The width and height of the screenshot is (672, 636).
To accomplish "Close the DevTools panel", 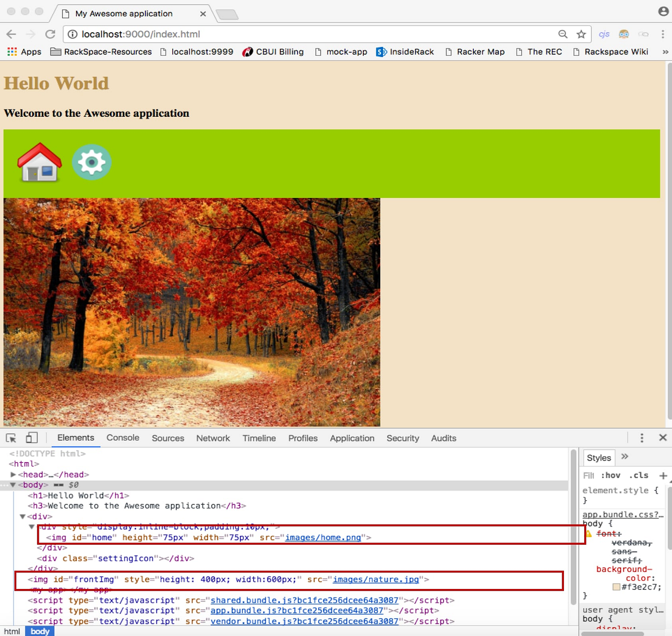I will (663, 438).
